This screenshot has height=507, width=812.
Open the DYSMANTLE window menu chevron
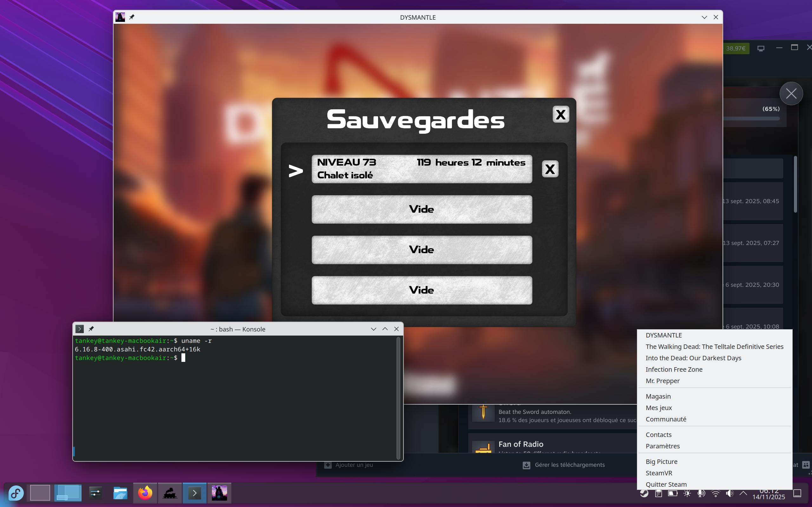tap(704, 17)
